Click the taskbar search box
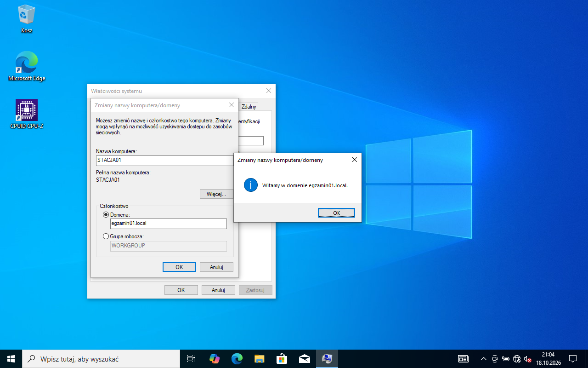Viewport: 588px width, 368px height. pos(101,359)
